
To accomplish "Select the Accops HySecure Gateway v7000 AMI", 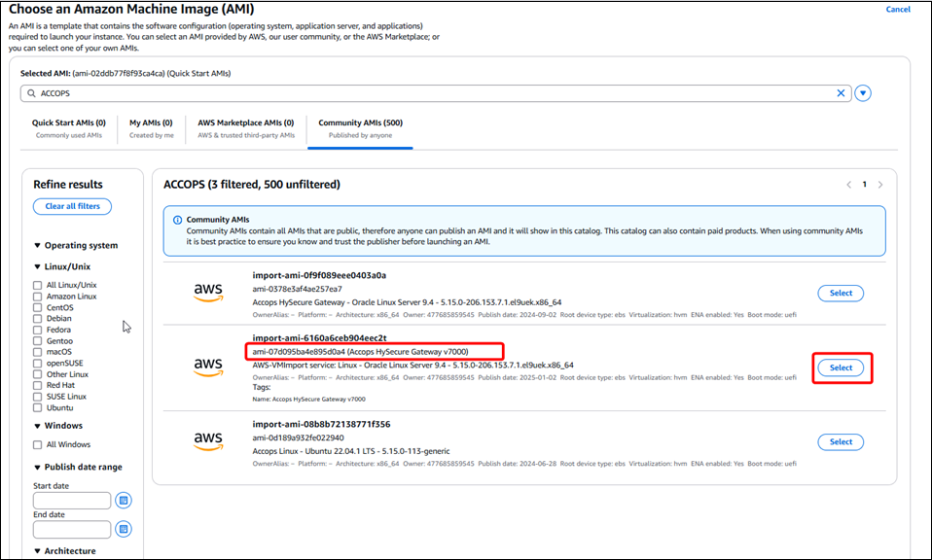I will click(841, 367).
